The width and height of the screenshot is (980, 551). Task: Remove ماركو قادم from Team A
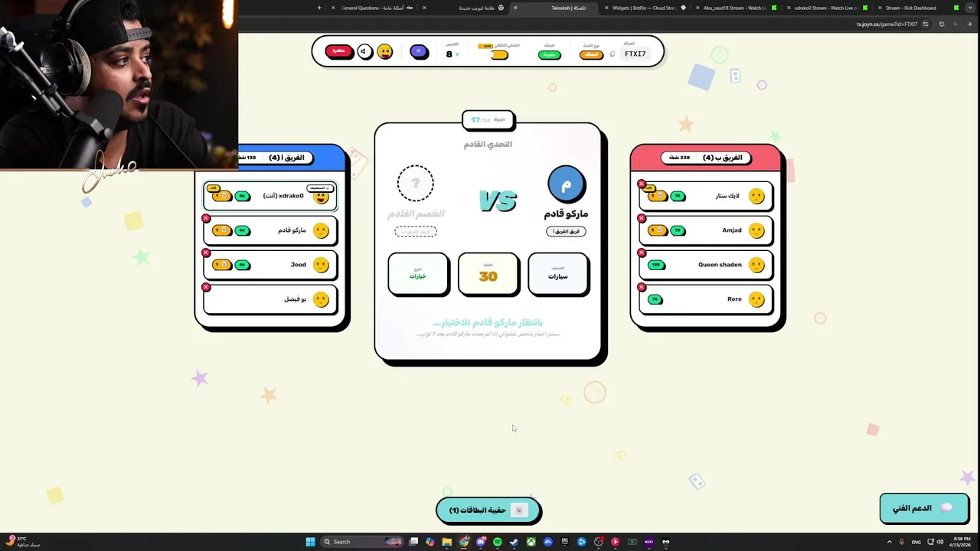(206, 219)
